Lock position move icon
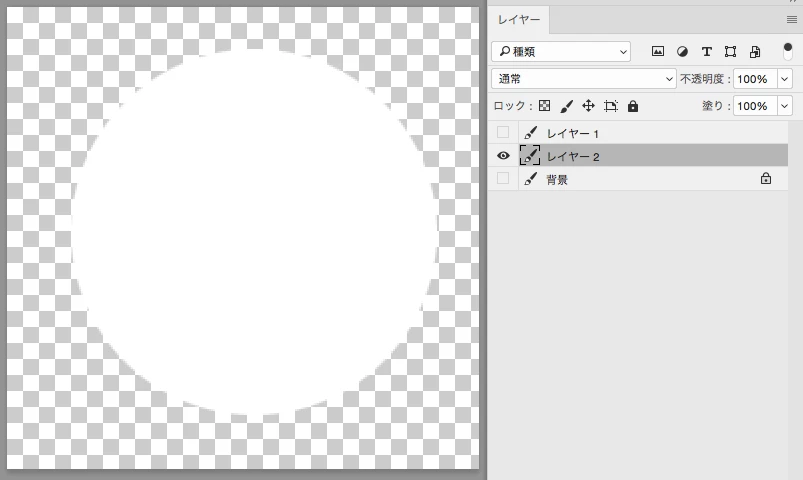803x480 pixels. point(588,106)
